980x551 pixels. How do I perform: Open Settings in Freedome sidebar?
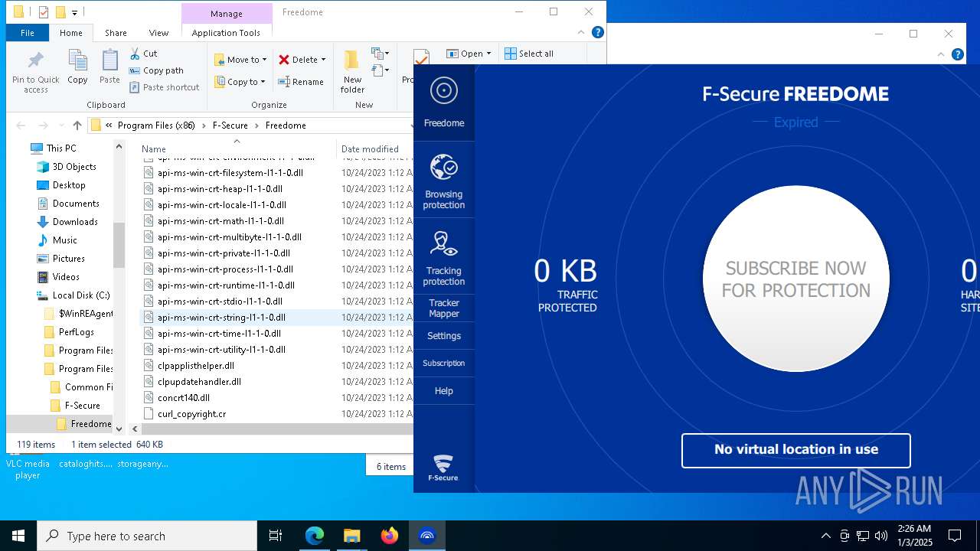[x=444, y=336]
